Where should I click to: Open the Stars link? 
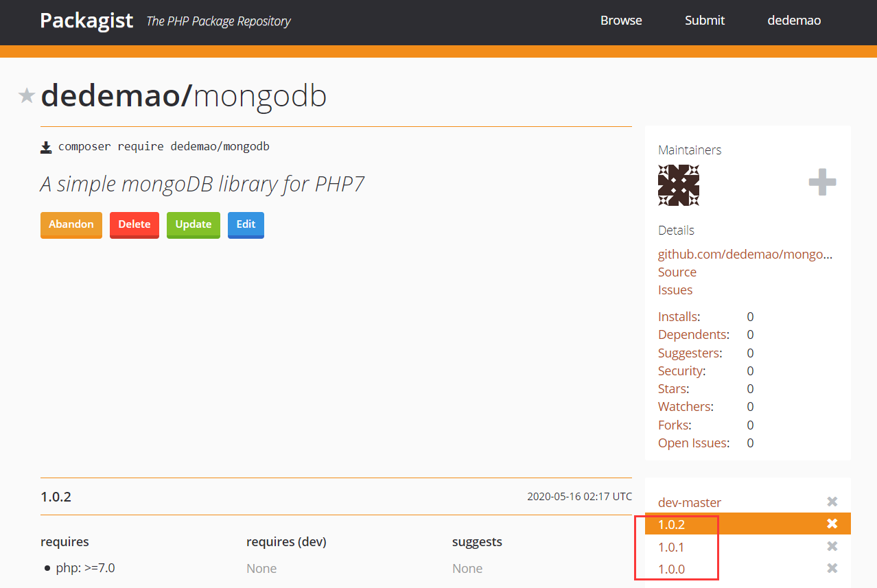point(672,389)
